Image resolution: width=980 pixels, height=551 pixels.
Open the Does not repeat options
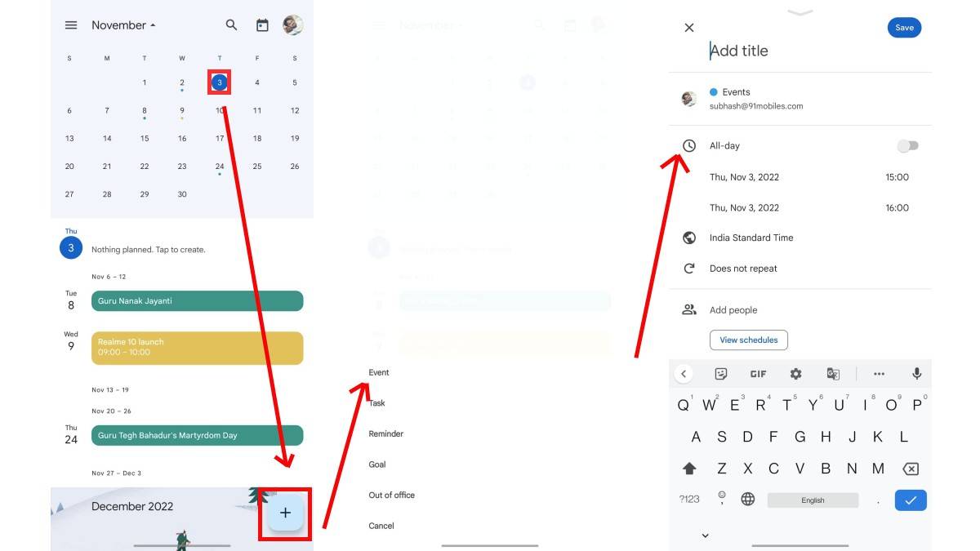743,269
